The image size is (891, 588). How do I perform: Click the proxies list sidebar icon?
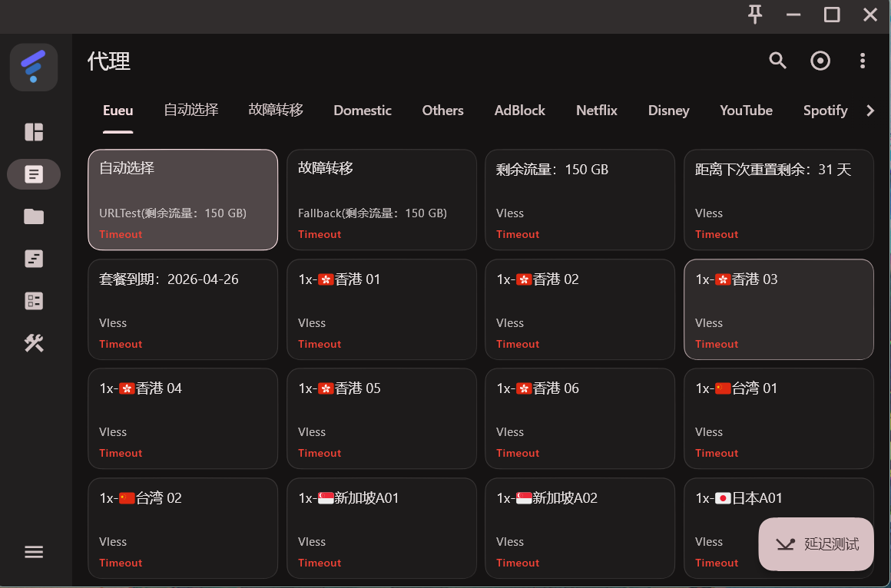(34, 174)
